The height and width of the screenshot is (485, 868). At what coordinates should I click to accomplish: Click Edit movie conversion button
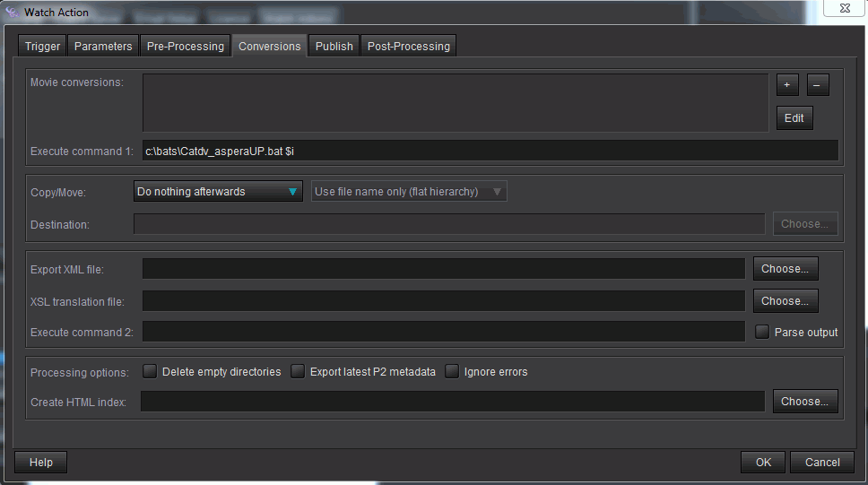(794, 118)
